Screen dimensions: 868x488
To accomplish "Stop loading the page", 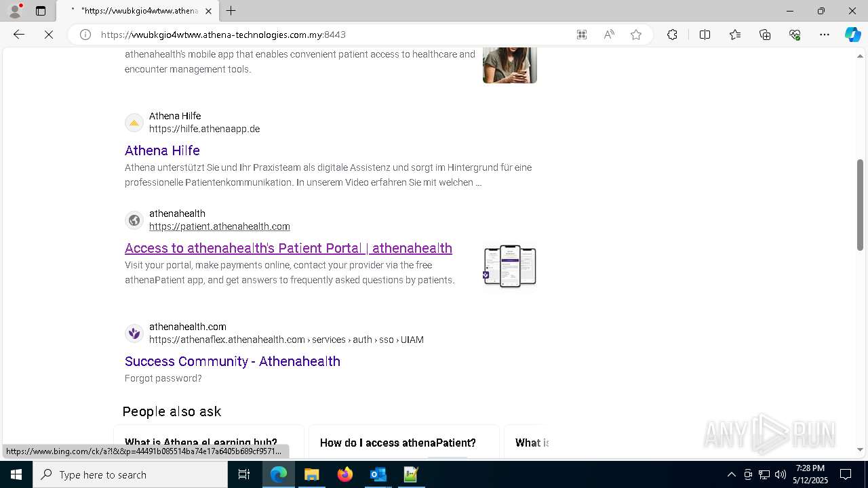I will pos(49,35).
